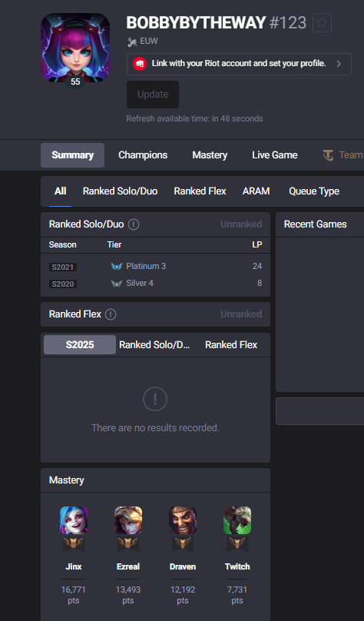
Task: Toggle season stats to Ranked Solo/Duo
Action: 154,344
